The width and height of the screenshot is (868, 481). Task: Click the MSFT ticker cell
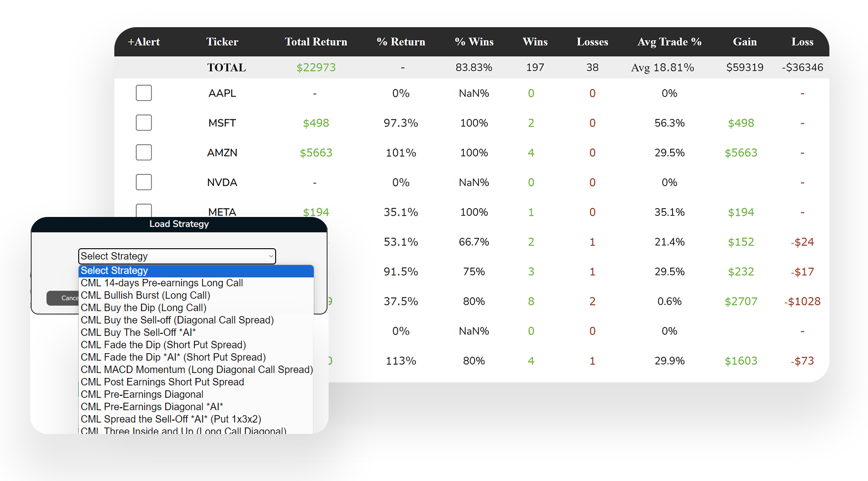point(222,123)
